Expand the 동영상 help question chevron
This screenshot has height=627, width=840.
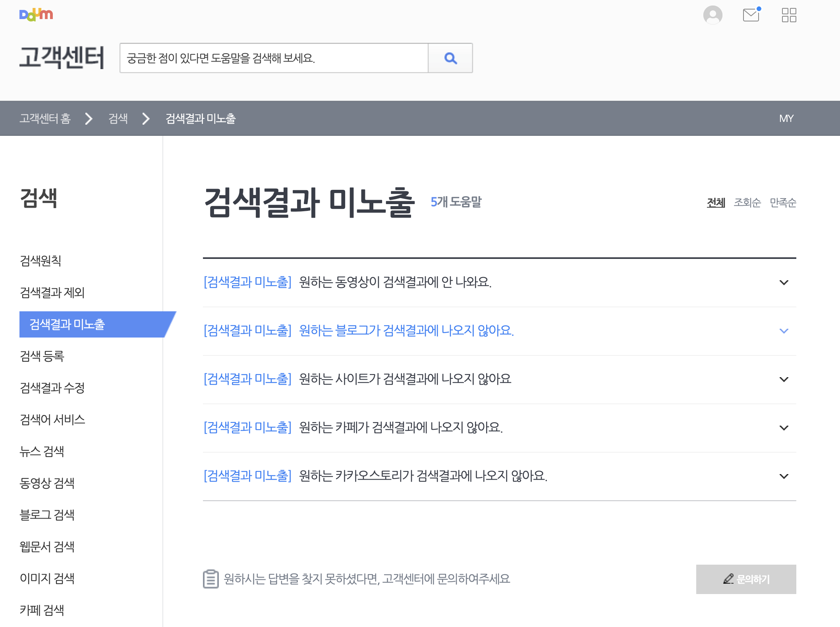(x=784, y=282)
